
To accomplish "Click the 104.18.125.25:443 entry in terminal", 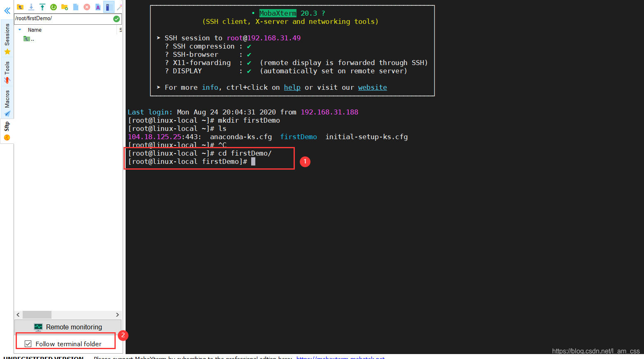I will point(164,137).
